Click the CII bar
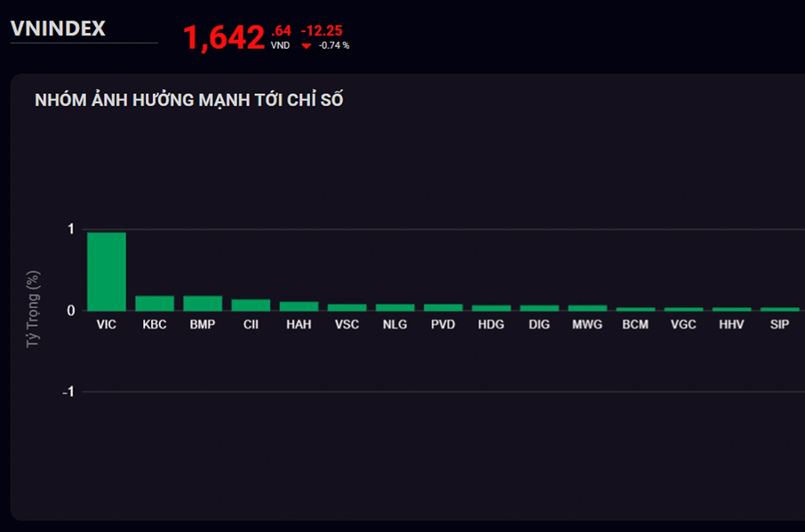 pyautogui.click(x=251, y=305)
